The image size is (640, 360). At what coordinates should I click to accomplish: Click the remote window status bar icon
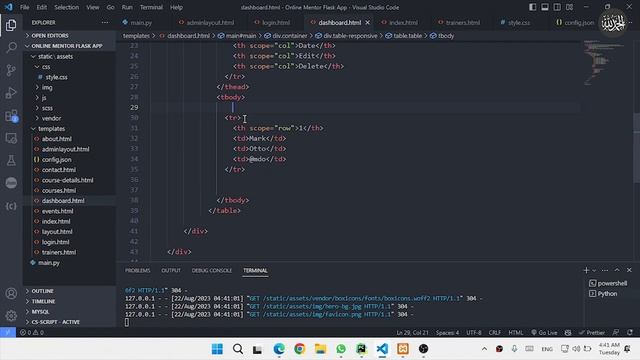(x=8, y=332)
